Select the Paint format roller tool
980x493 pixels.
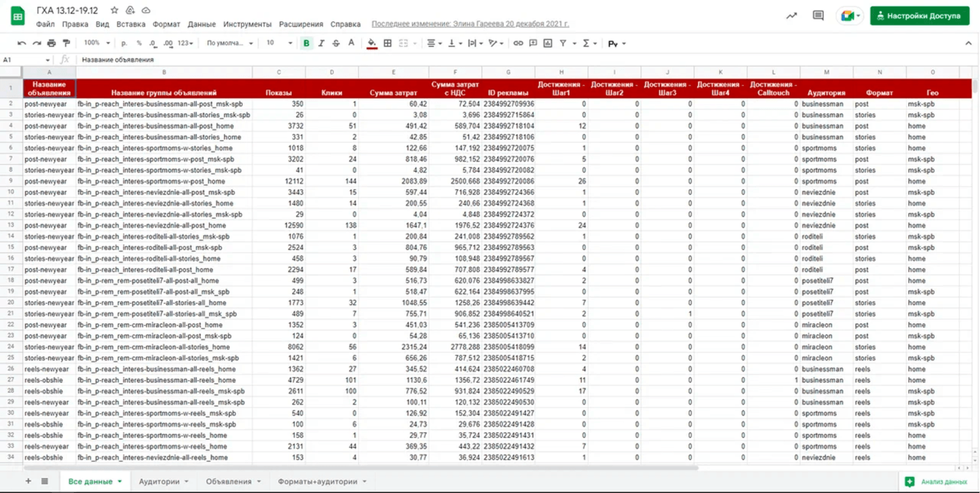coord(67,43)
